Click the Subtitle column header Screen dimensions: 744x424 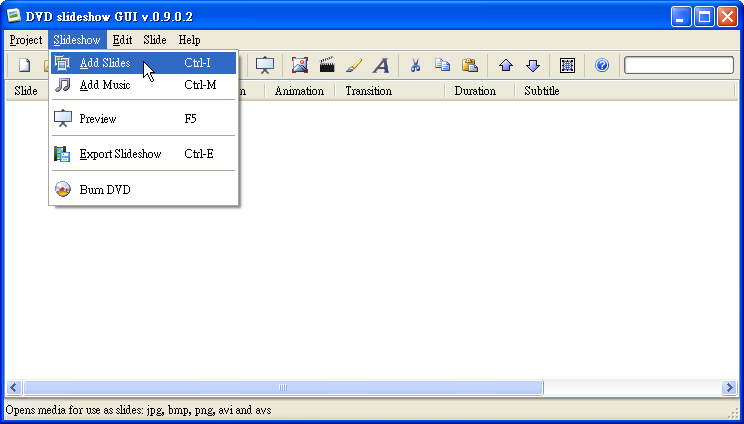coord(625,91)
